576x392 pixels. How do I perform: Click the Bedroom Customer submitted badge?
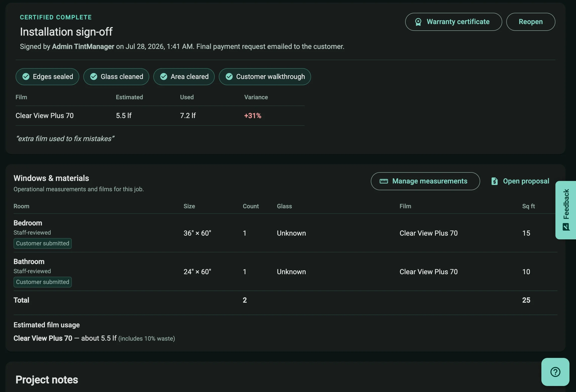pos(43,243)
